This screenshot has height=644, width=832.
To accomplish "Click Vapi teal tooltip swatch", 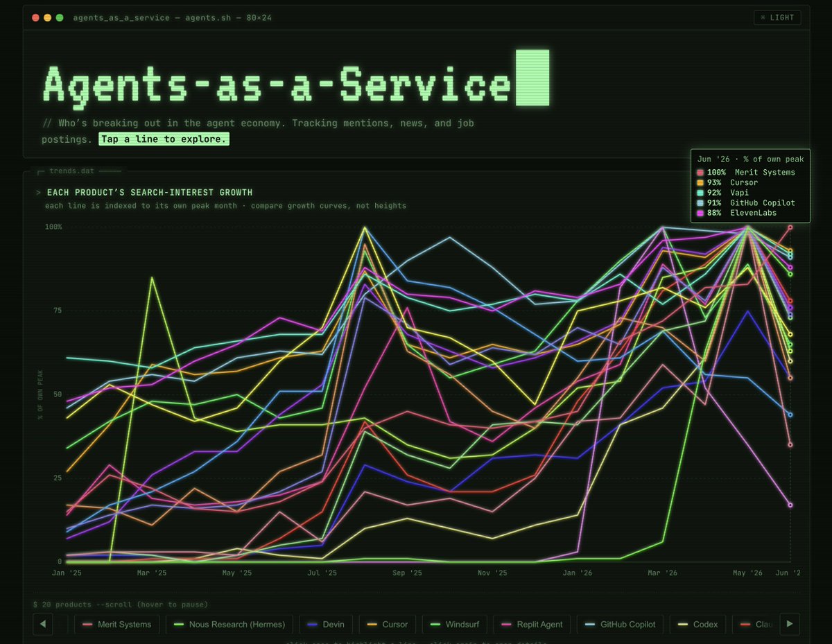I will (x=700, y=193).
